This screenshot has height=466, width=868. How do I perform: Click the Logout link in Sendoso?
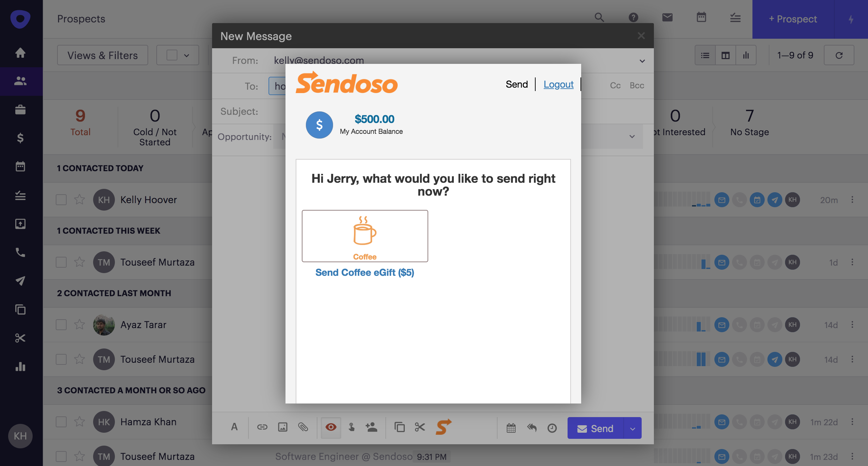pos(558,84)
